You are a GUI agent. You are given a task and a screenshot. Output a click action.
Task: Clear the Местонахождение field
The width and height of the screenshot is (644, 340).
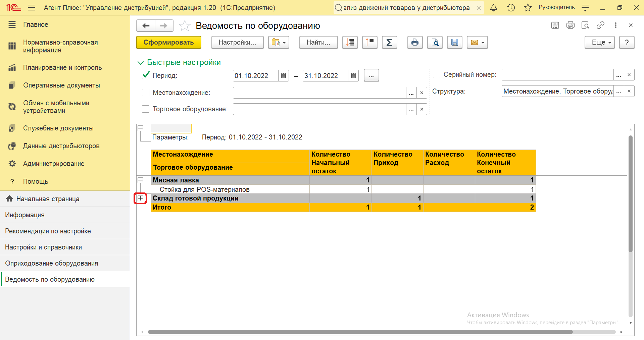[x=422, y=93]
